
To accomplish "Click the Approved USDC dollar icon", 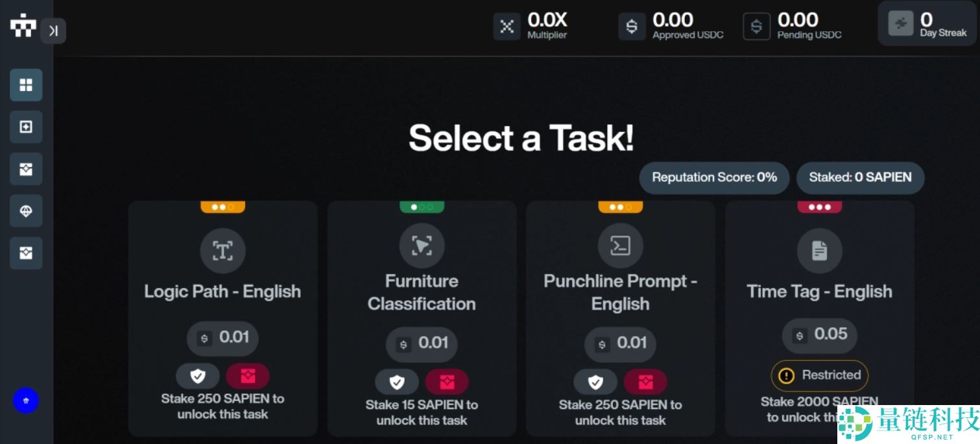I will [x=631, y=27].
